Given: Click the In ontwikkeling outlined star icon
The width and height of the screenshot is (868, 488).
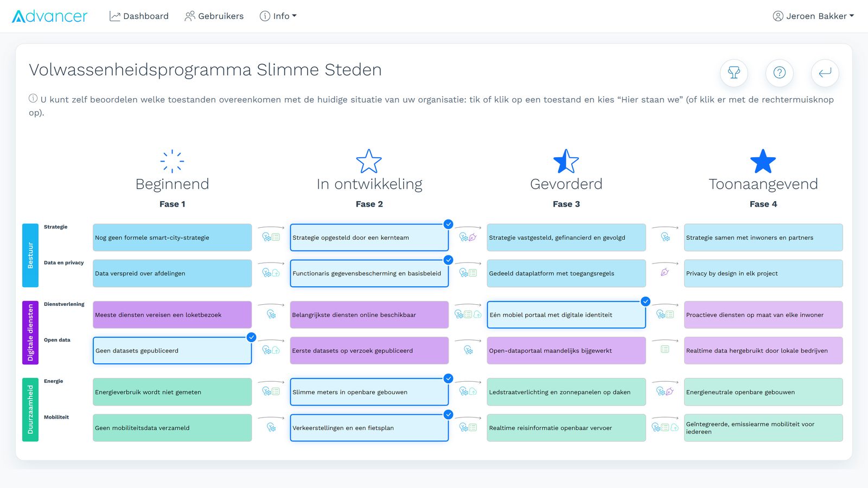Looking at the screenshot, I should click(x=369, y=161).
